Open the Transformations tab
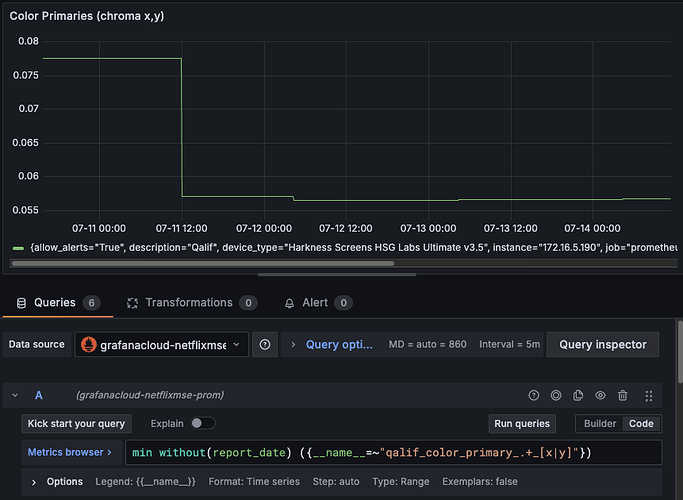Viewport: 683px width, 500px height. tap(192, 303)
